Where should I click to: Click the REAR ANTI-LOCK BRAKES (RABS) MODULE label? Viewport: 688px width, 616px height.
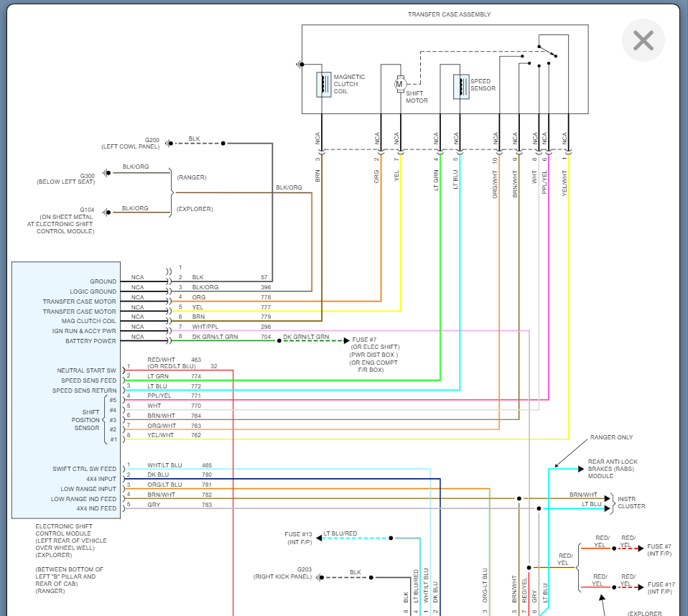613,469
